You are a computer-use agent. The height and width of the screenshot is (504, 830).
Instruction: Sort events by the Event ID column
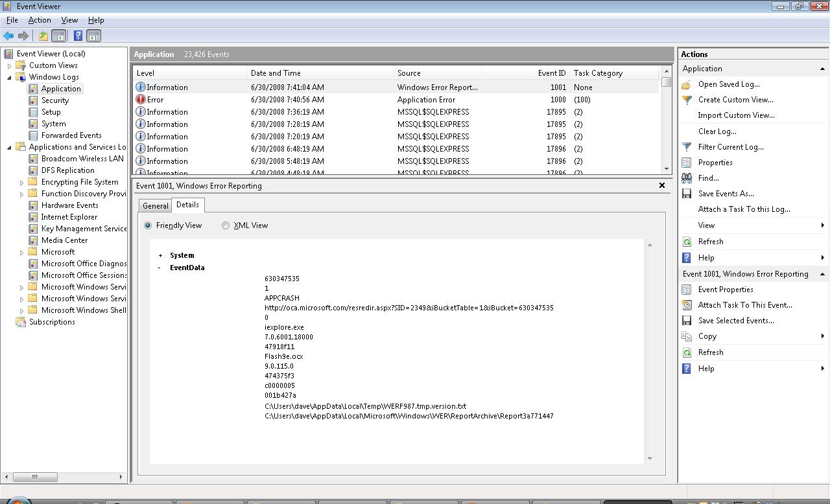pos(525,73)
